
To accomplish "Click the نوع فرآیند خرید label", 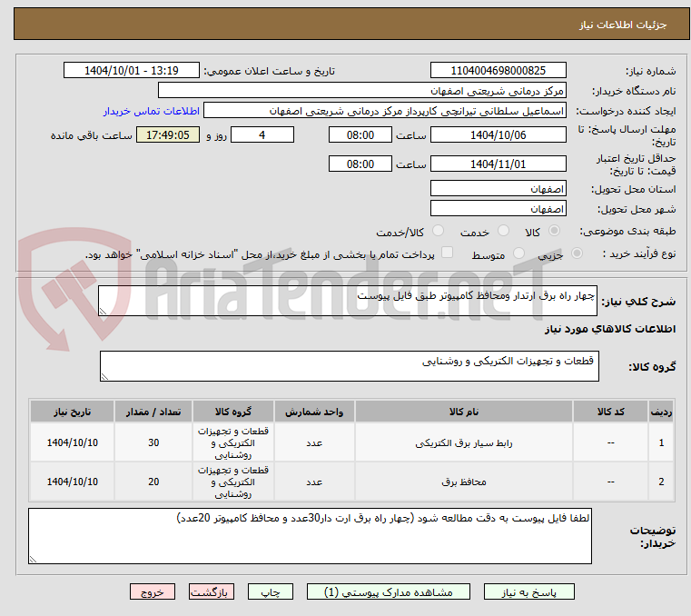I will point(639,254).
